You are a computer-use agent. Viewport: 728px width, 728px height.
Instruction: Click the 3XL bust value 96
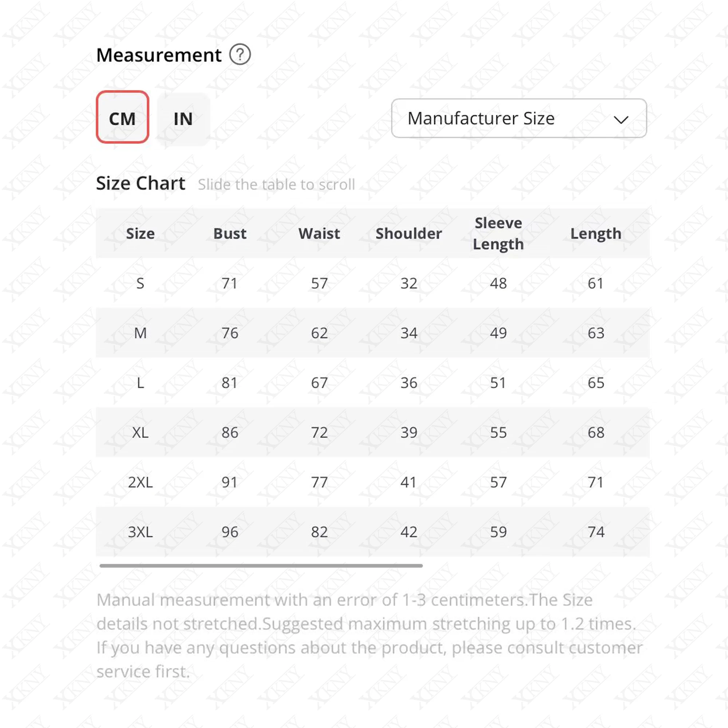[x=230, y=532]
